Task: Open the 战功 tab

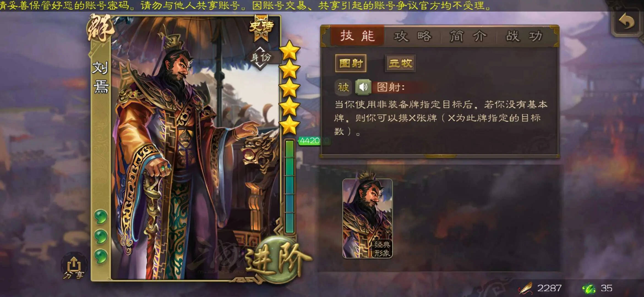Action: tap(524, 36)
